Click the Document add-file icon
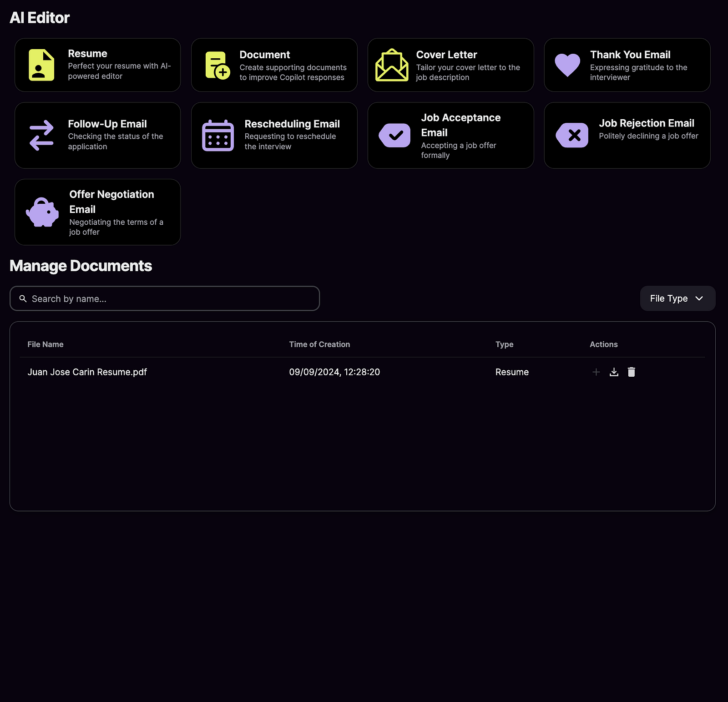 click(217, 65)
